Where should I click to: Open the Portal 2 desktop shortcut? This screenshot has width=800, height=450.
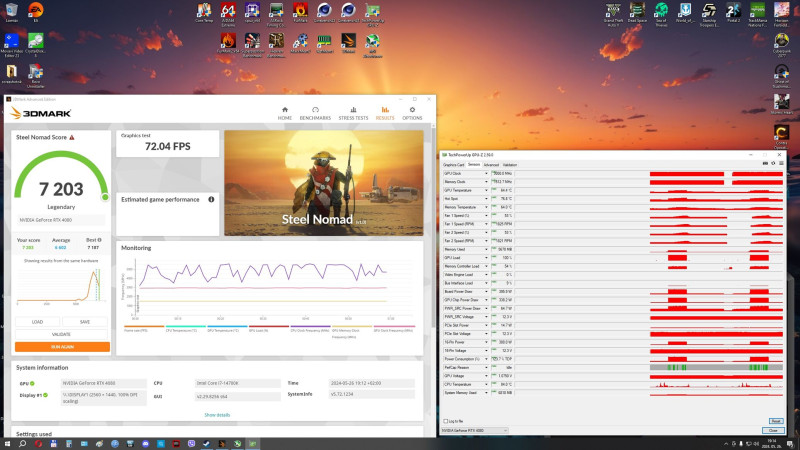click(733, 13)
